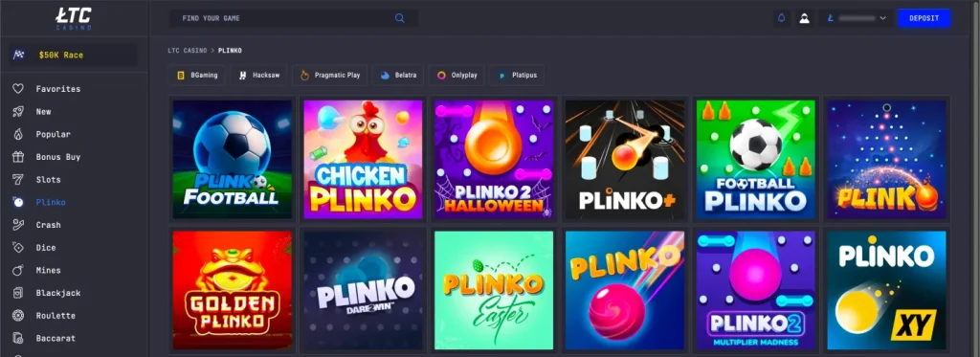Click the Favorites heart icon
Image resolution: width=980 pixels, height=357 pixels.
[18, 89]
